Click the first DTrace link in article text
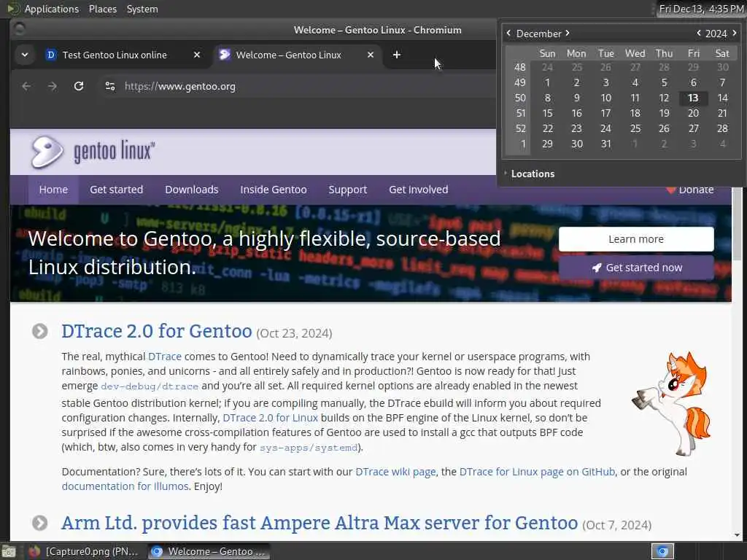Viewport: 747px width, 560px height. [x=164, y=357]
